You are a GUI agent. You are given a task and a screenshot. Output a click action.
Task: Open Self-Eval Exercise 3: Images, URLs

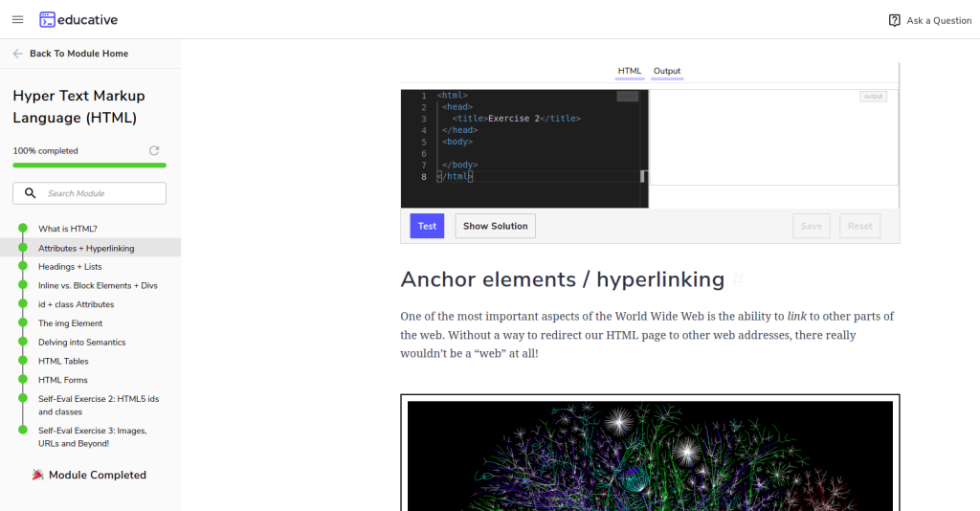coord(93,436)
